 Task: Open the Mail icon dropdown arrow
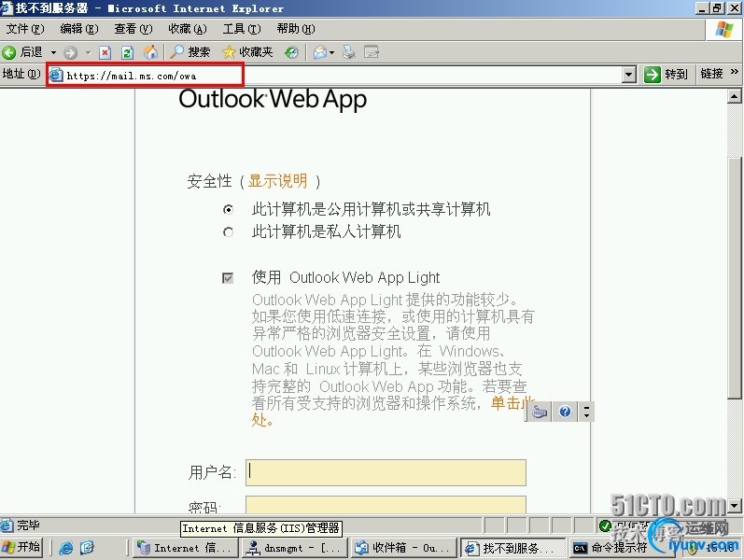pos(331,52)
